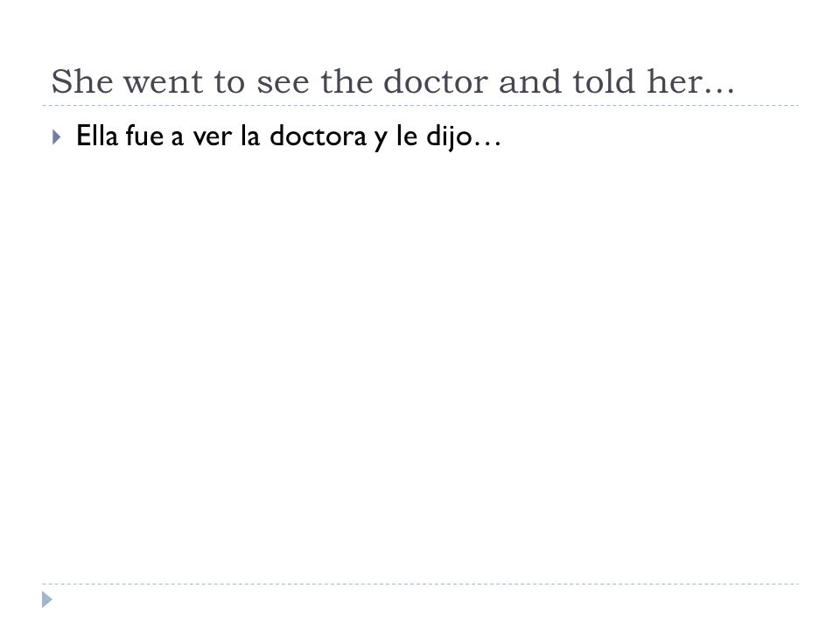The height and width of the screenshot is (630, 840).
Task: Click the dashed line above the footer
Action: click(420, 584)
